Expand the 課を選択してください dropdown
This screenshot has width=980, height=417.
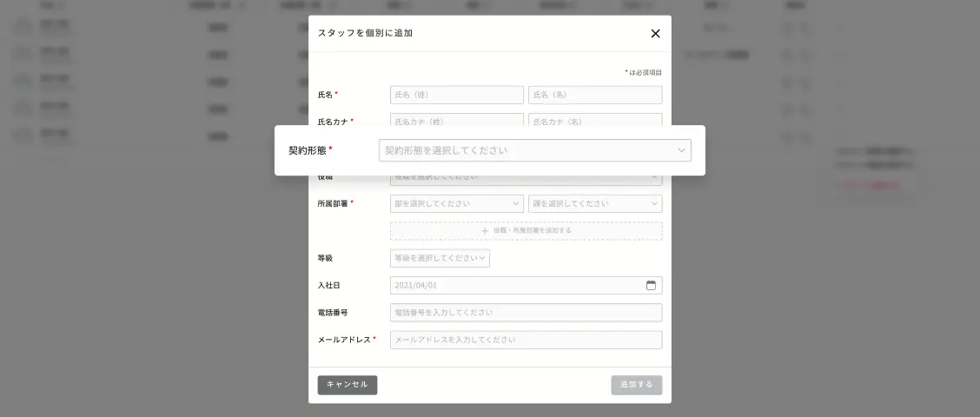pos(594,204)
